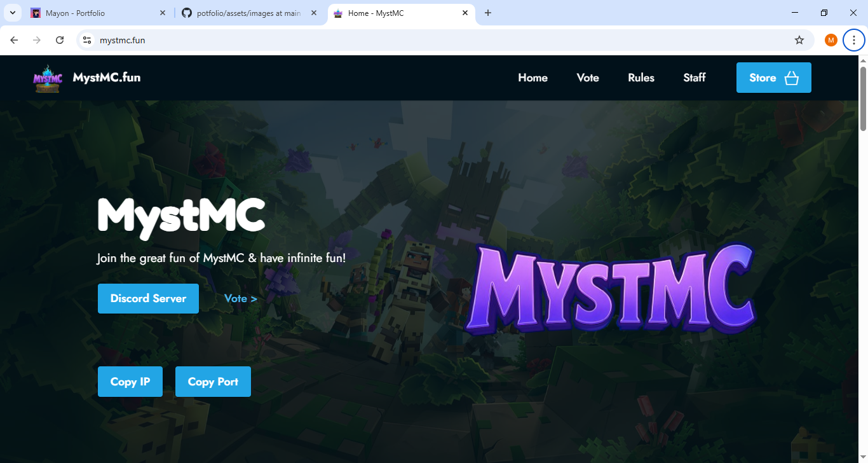Expand the tab search dropdown
The height and width of the screenshot is (463, 868).
point(12,13)
